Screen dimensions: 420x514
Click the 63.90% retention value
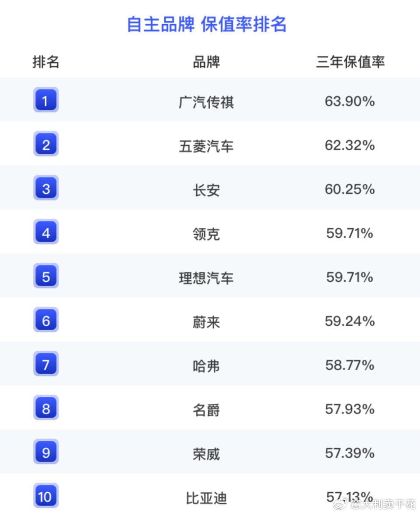(x=350, y=101)
